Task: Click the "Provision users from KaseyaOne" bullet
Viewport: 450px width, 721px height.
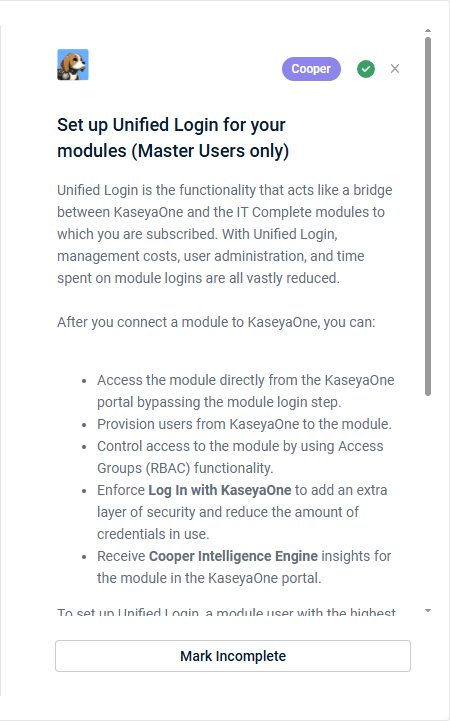Action: [244, 424]
